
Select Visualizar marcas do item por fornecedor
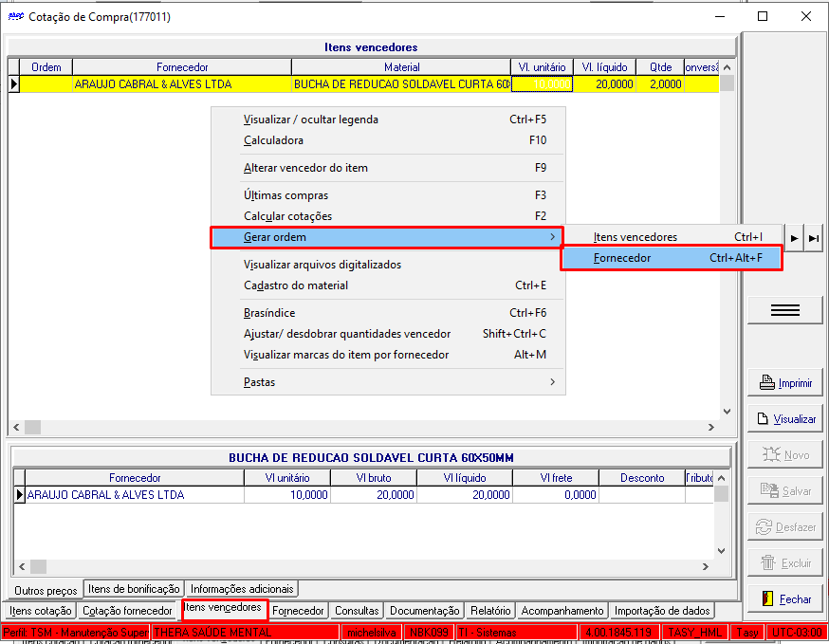coord(388,355)
